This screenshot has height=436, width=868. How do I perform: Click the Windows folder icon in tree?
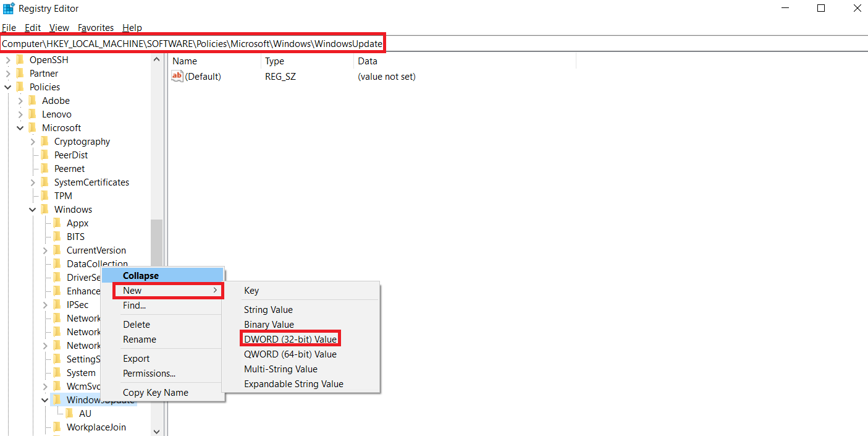(44, 210)
